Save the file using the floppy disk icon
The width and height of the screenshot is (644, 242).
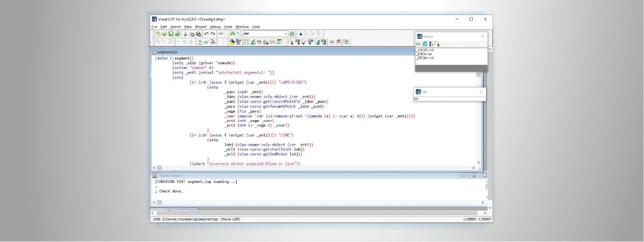(x=171, y=34)
